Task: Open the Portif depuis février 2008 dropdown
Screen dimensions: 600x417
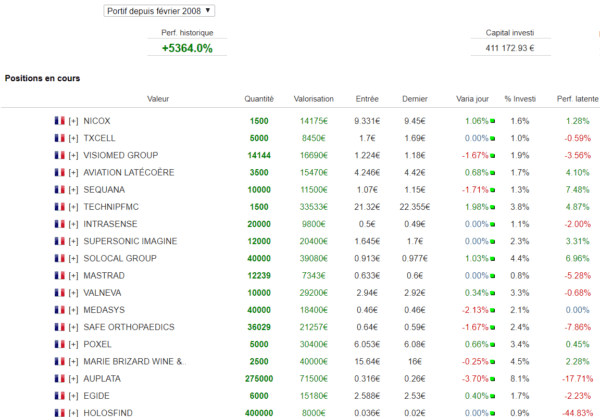Action: pyautogui.click(x=159, y=11)
